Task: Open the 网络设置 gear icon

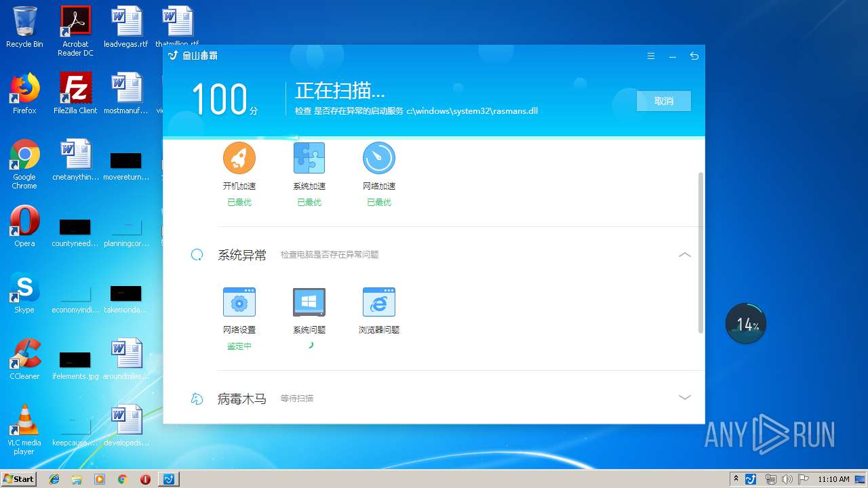Action: point(239,302)
